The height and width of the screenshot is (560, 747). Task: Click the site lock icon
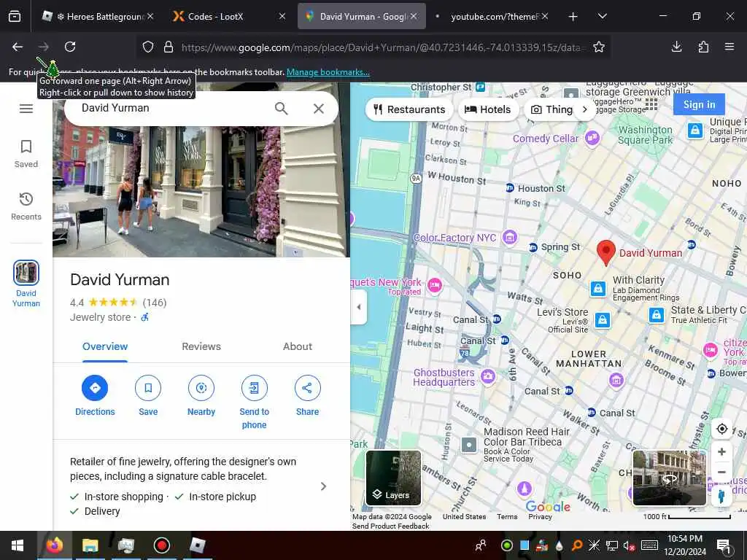[169, 47]
